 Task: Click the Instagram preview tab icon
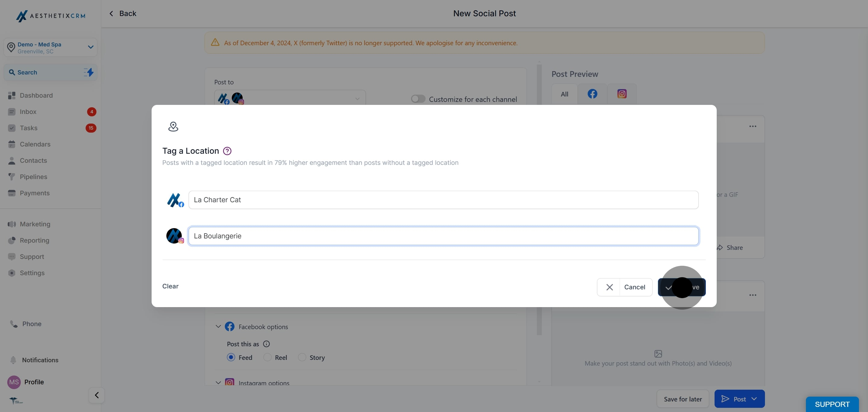pos(622,94)
